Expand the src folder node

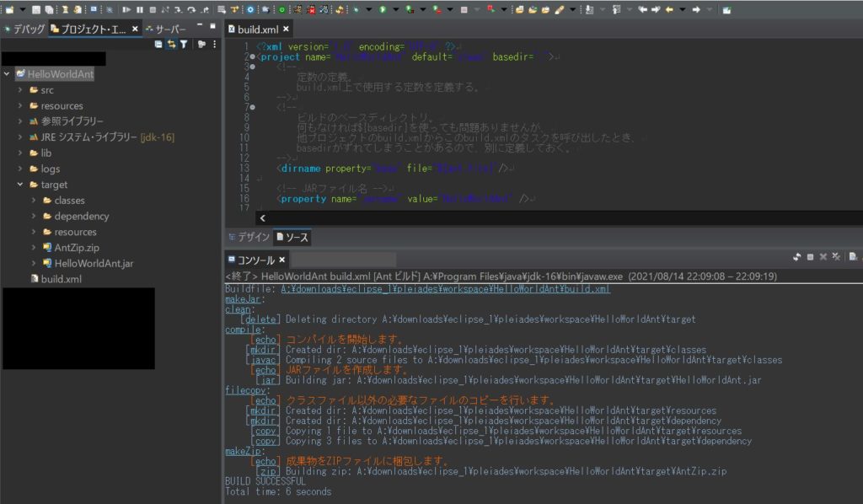point(19,90)
